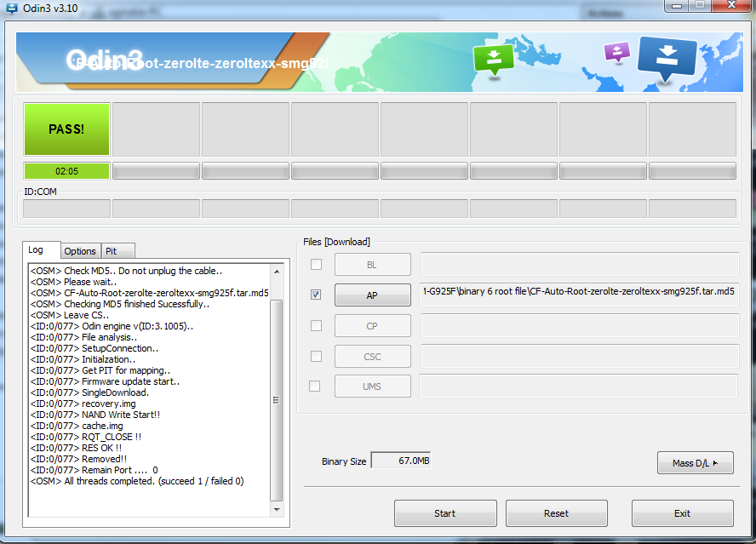Click the UMS file browse button
The width and height of the screenshot is (756, 544).
[373, 387]
